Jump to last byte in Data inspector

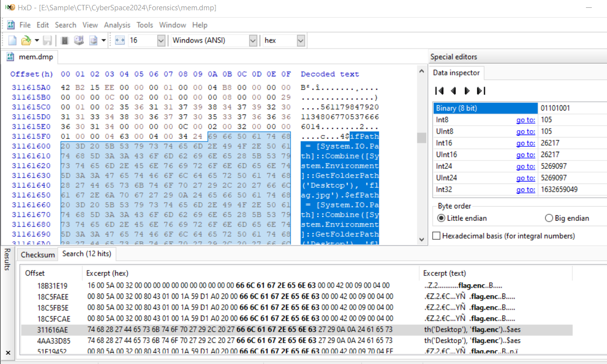[481, 91]
